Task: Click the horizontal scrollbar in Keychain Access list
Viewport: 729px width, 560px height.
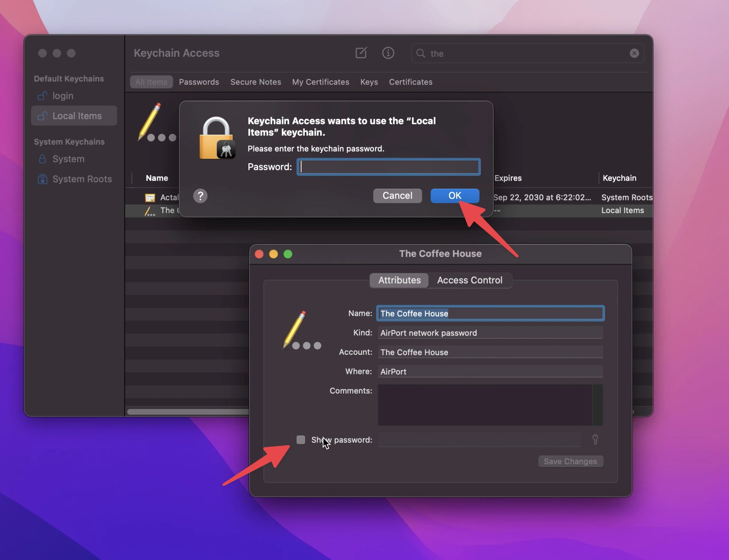Action: [x=188, y=412]
